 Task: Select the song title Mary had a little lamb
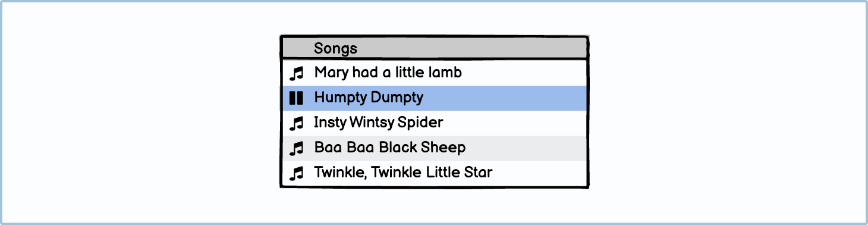[x=388, y=73]
